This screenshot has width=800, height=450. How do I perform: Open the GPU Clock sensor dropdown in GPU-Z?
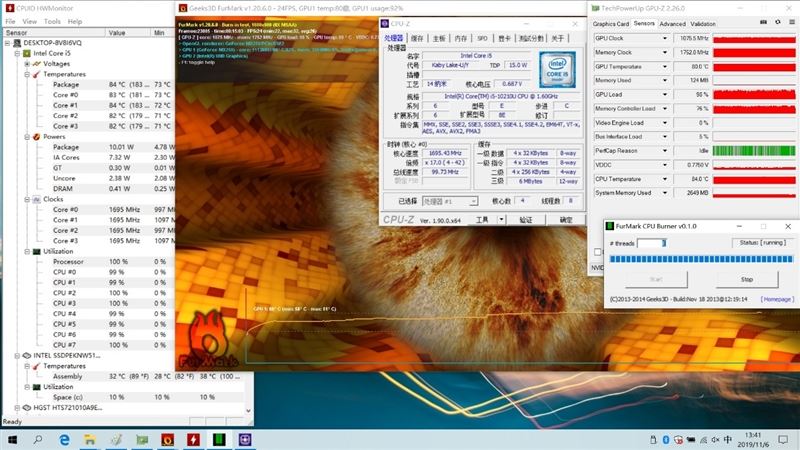(x=664, y=38)
